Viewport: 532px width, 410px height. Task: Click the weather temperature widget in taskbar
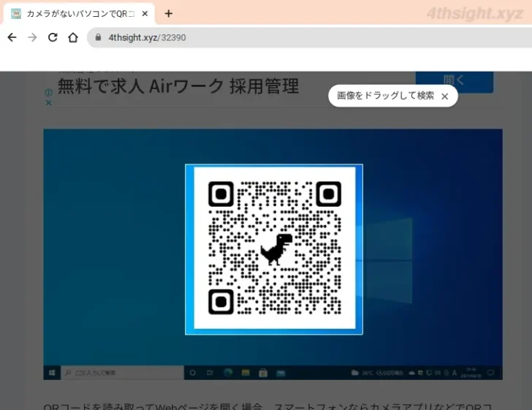pyautogui.click(x=377, y=373)
